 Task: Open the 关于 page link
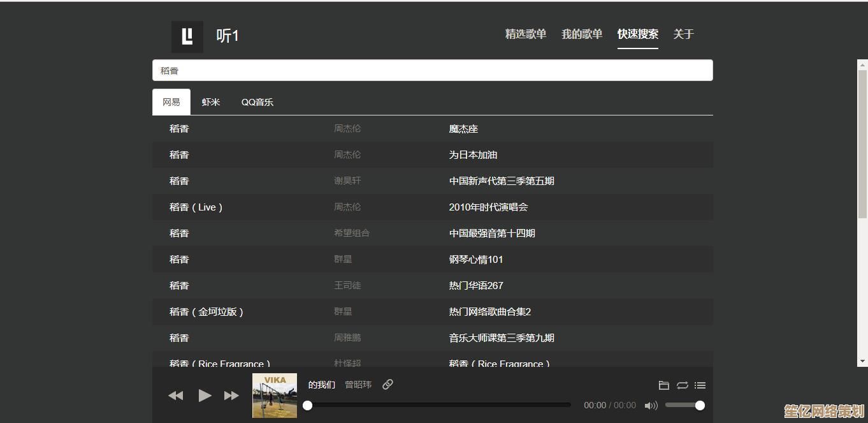pyautogui.click(x=683, y=34)
